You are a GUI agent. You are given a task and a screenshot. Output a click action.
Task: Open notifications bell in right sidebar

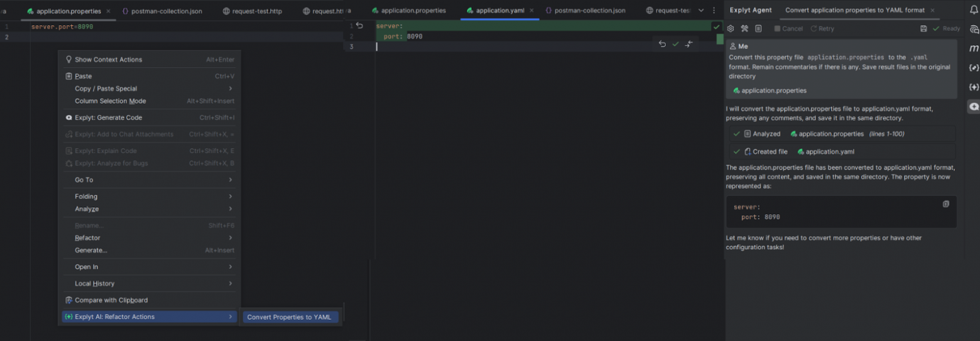(974, 10)
